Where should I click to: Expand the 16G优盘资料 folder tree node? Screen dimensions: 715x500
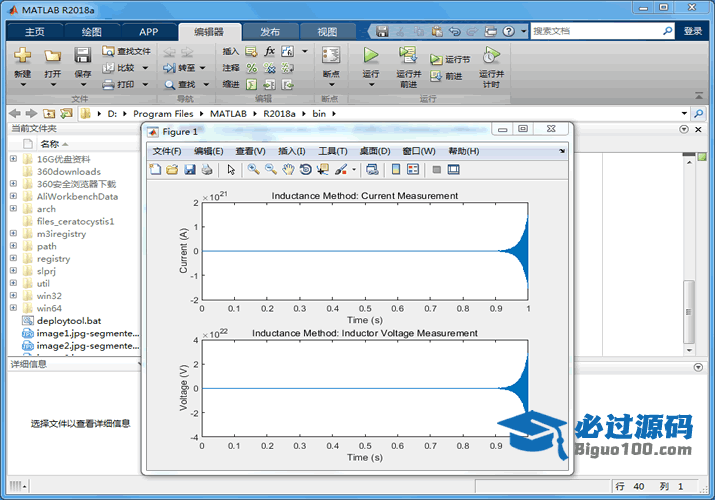tap(13, 159)
